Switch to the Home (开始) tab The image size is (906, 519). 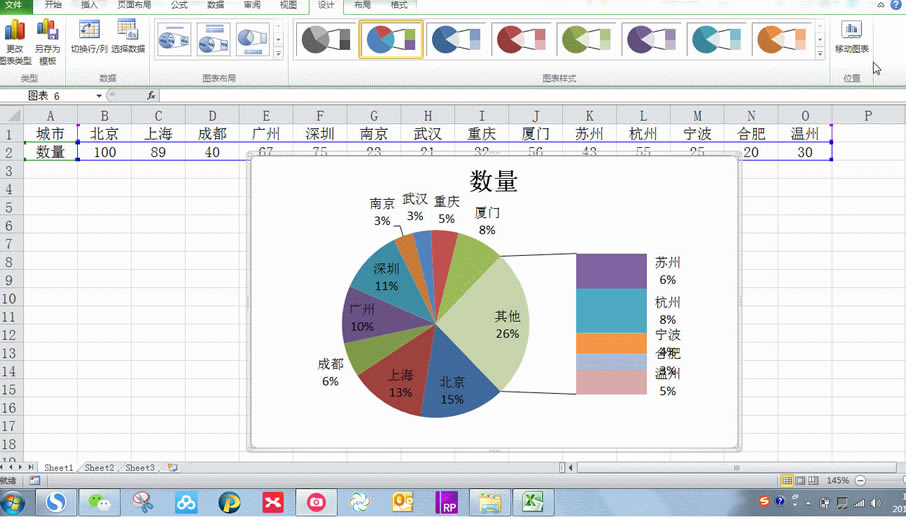pos(53,5)
